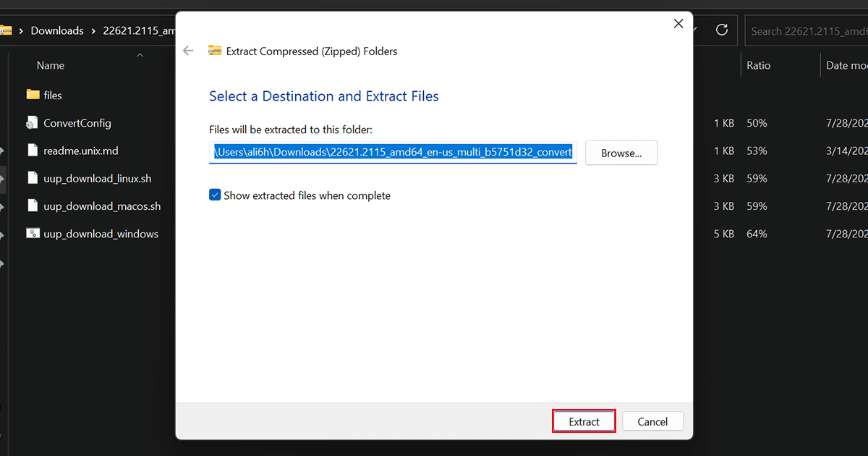This screenshot has height=456, width=868.
Task: Close the Extract dialog window
Action: 678,24
